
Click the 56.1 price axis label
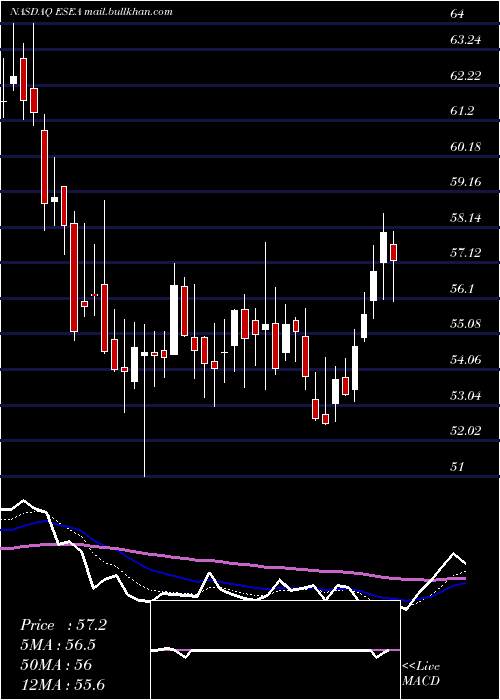pyautogui.click(x=462, y=289)
